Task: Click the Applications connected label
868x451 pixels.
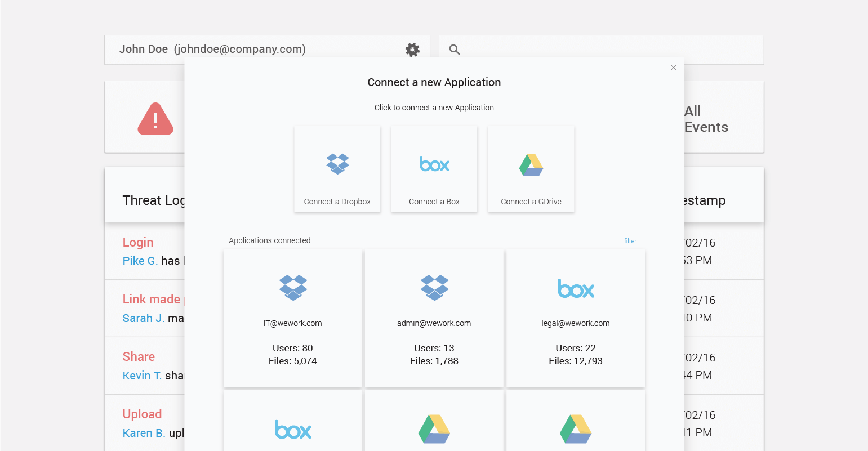Action: 270,240
